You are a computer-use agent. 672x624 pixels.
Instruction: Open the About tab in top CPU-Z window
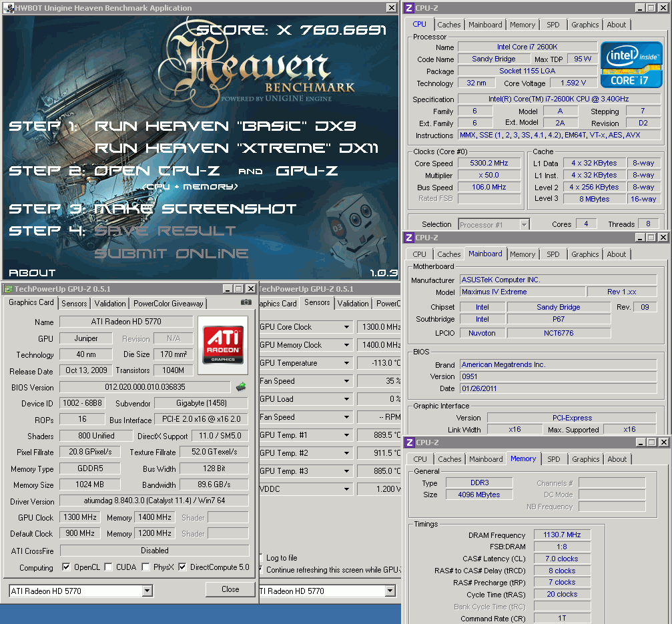(617, 25)
